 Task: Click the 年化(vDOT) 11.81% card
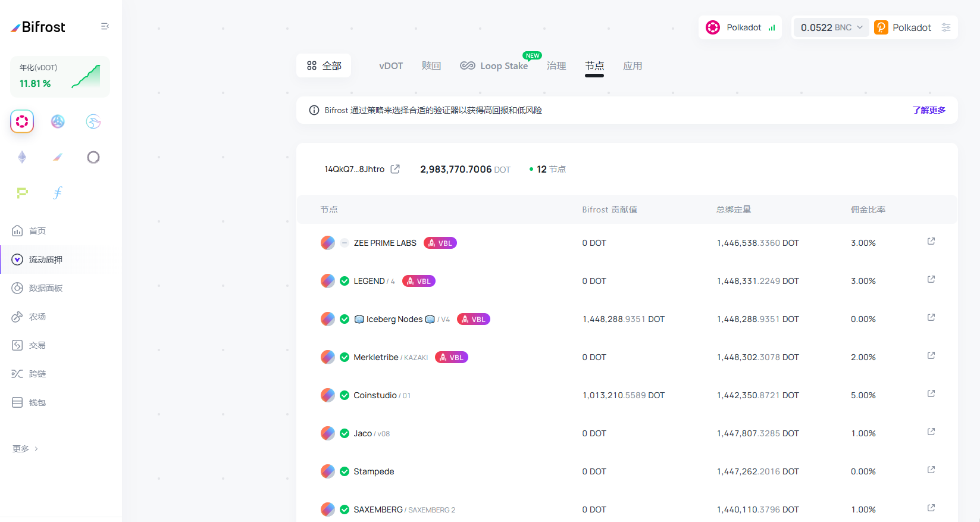point(60,77)
